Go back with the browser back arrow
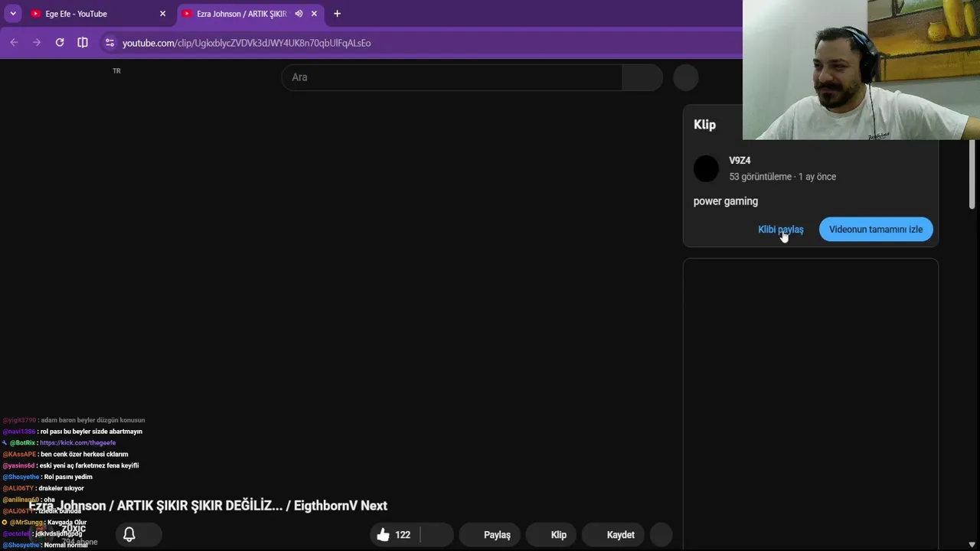The height and width of the screenshot is (551, 980). pos(14,43)
